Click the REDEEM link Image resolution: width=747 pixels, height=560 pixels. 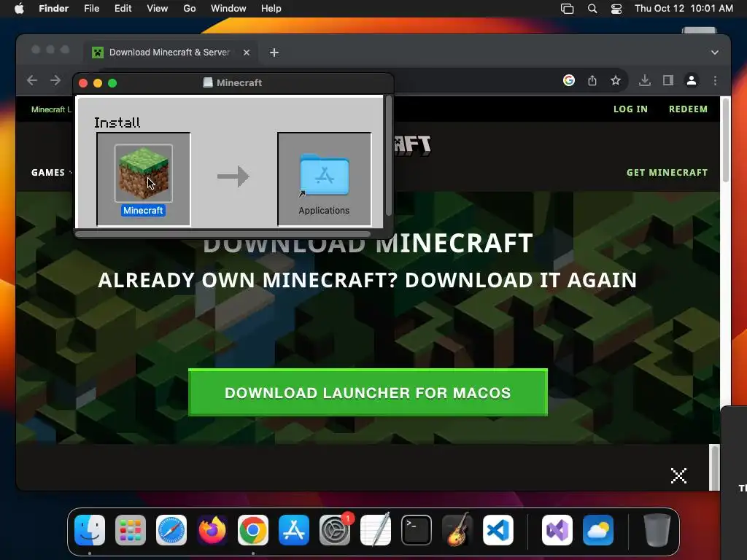(688, 109)
